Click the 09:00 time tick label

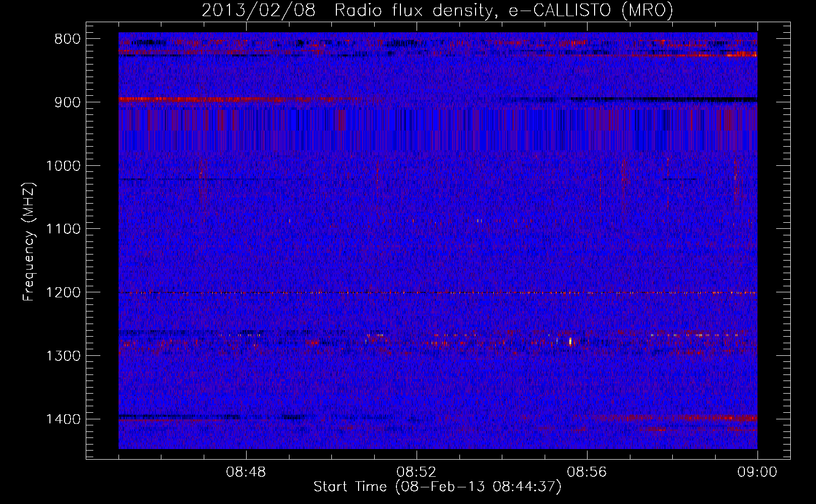(x=757, y=472)
